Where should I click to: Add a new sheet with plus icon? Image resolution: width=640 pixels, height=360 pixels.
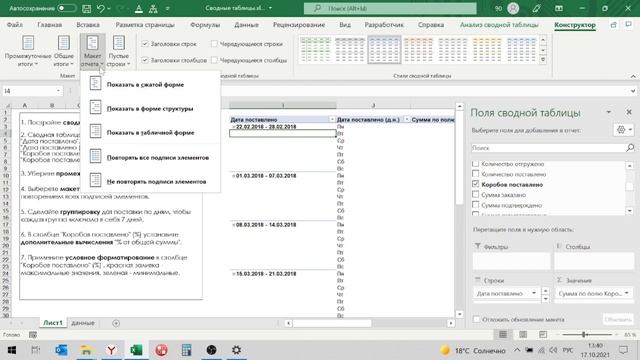[x=116, y=323]
